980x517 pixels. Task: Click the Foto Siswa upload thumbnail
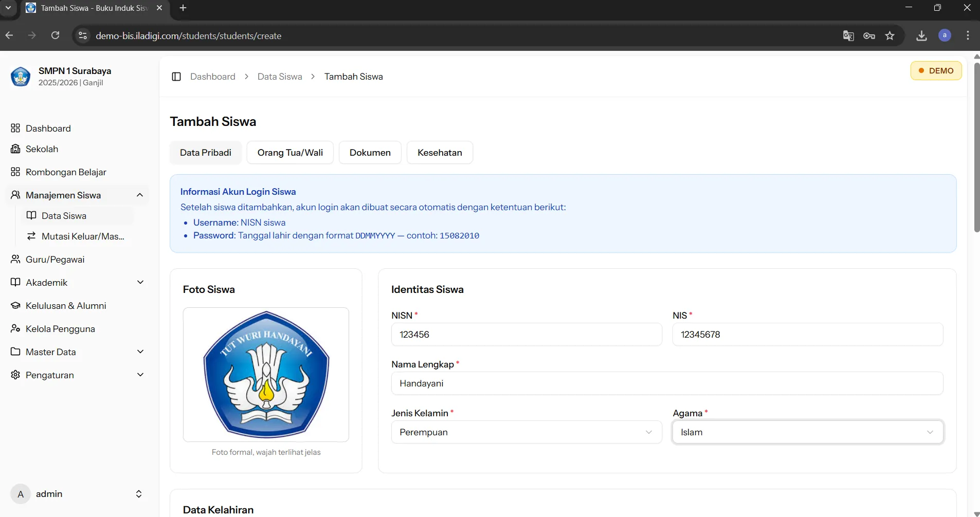coord(266,375)
